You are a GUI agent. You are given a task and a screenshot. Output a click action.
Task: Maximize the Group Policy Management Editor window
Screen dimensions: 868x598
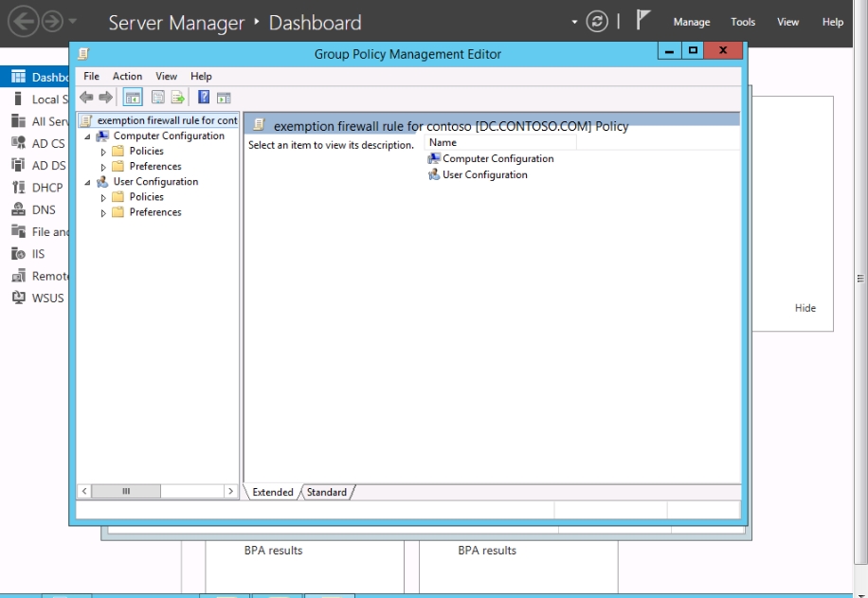(x=693, y=51)
